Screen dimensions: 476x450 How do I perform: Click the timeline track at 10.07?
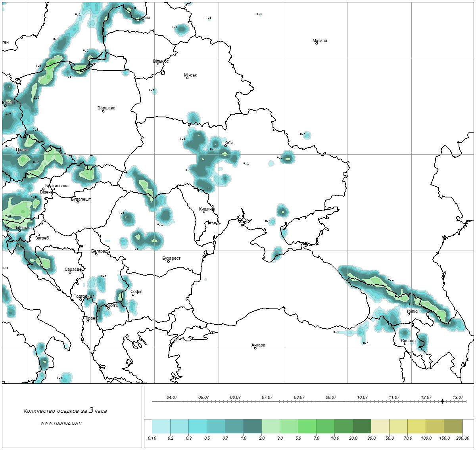tap(362, 401)
